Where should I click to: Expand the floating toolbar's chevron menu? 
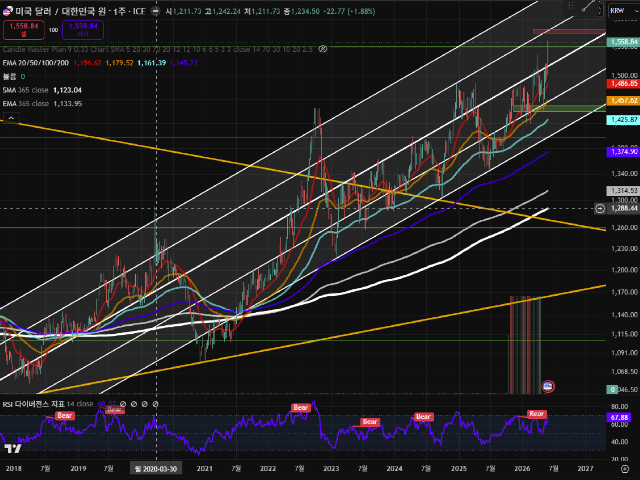point(600,10)
